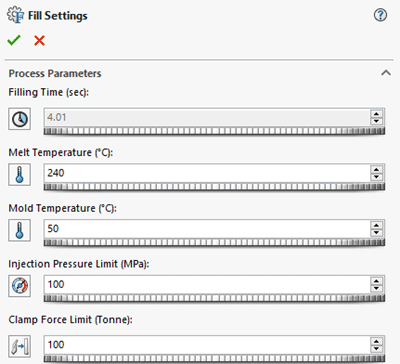Click the Fill Settings gear icon

point(15,15)
